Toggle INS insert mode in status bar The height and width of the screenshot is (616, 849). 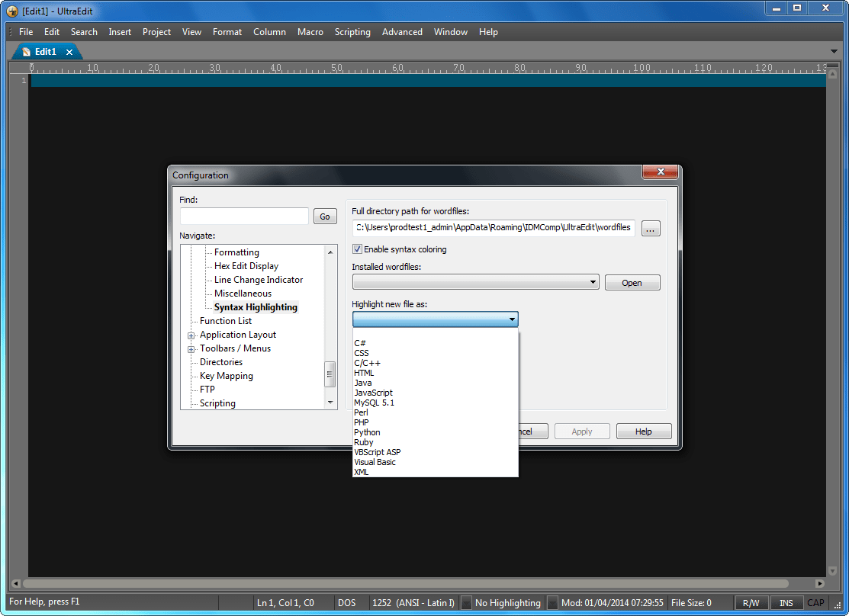pyautogui.click(x=786, y=603)
